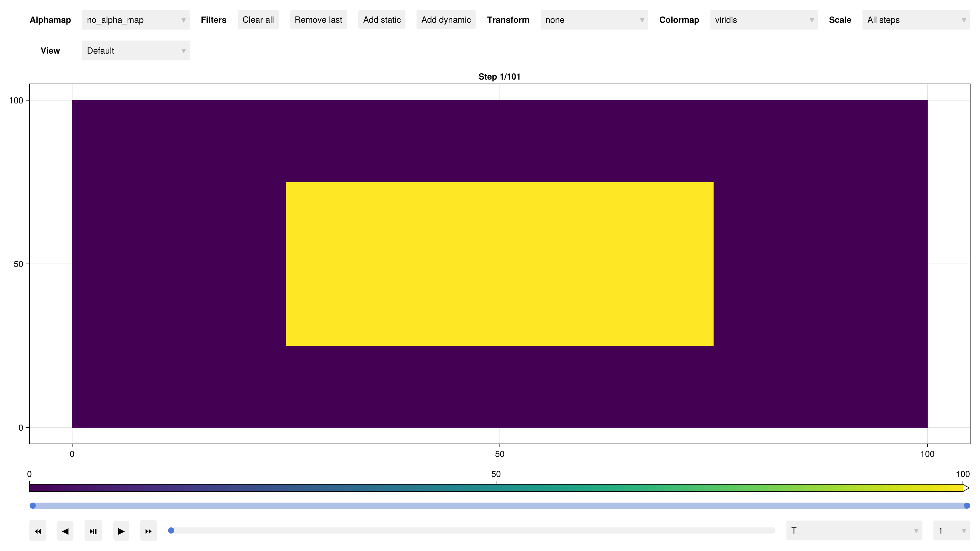980x551 pixels.
Task: Click the timeline step slider handle
Action: tap(171, 530)
